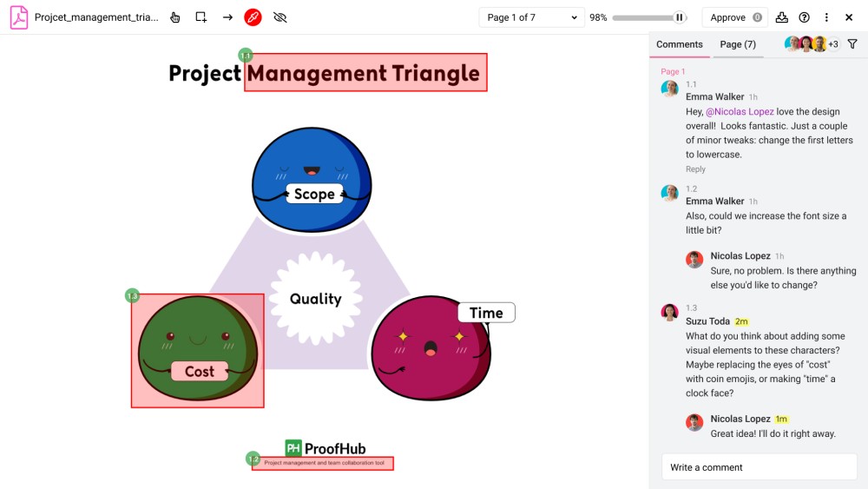Click the highlighted Cost character annotation
The height and width of the screenshot is (489, 868).
coord(198,351)
